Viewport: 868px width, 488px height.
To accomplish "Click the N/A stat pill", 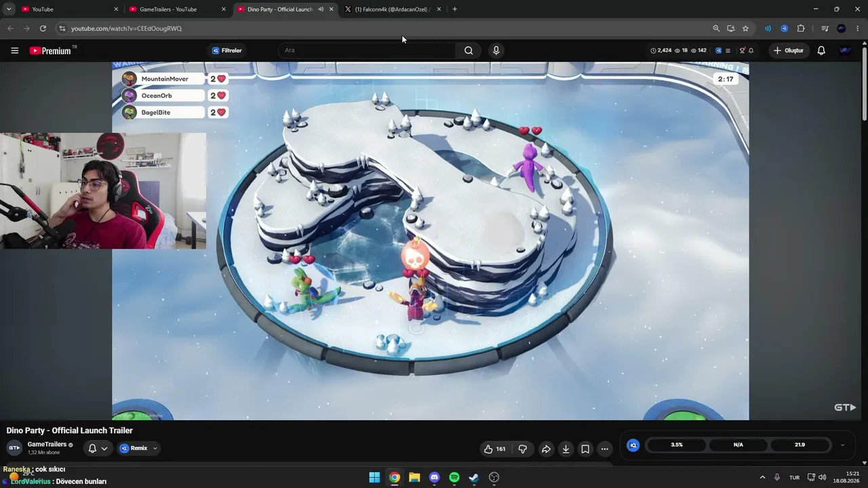I will point(738,445).
